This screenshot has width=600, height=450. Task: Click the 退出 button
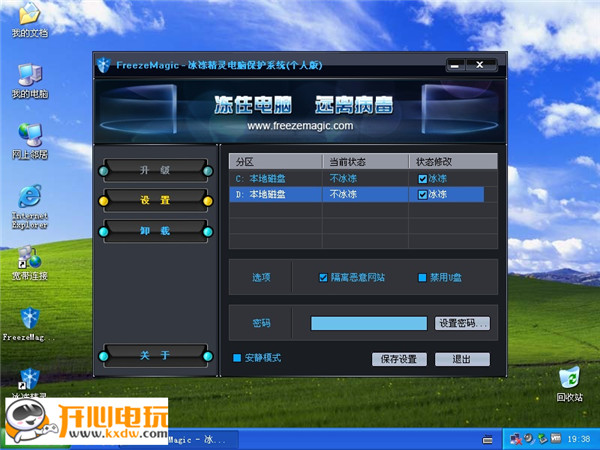pos(461,359)
